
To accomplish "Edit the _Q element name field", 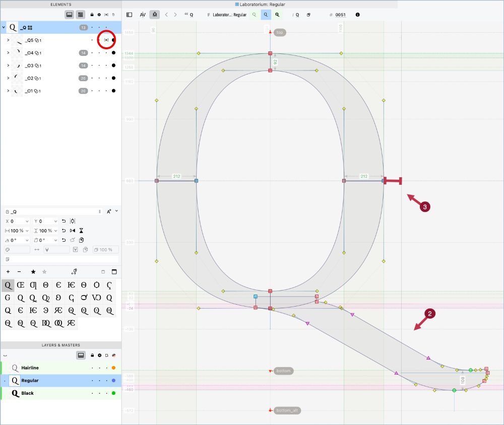I will (x=53, y=211).
